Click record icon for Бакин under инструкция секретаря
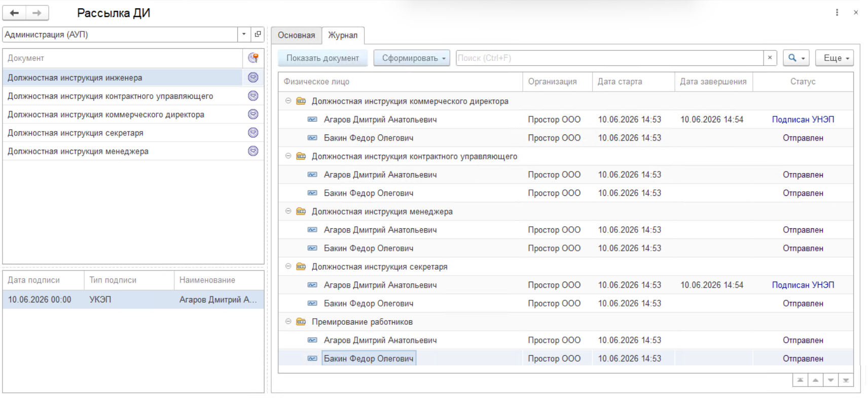 (x=313, y=303)
